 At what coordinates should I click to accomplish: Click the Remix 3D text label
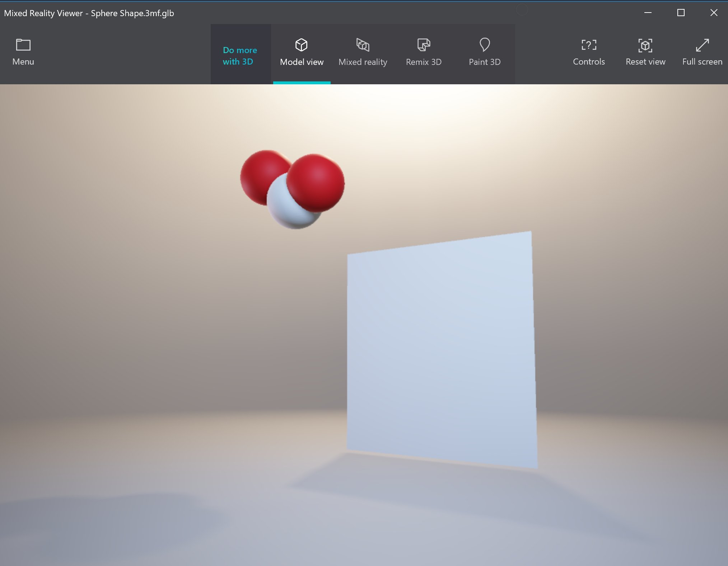click(424, 62)
